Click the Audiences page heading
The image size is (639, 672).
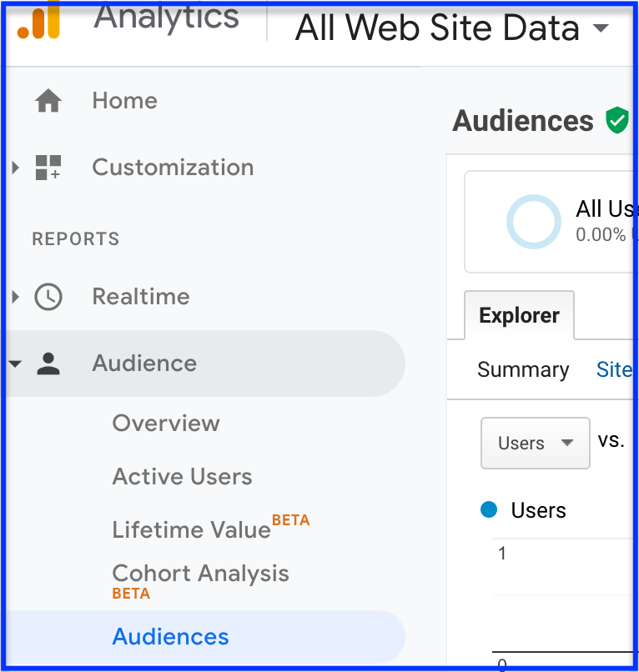[523, 121]
